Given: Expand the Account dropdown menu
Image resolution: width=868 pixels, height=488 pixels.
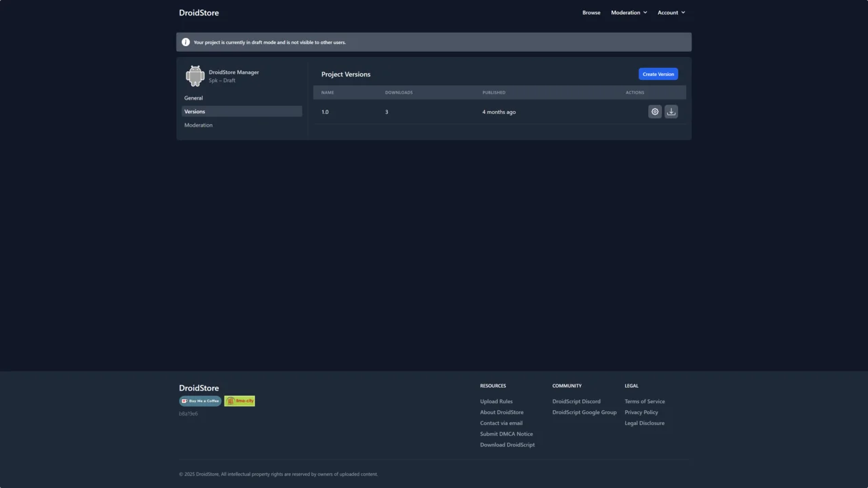Looking at the screenshot, I should [671, 12].
